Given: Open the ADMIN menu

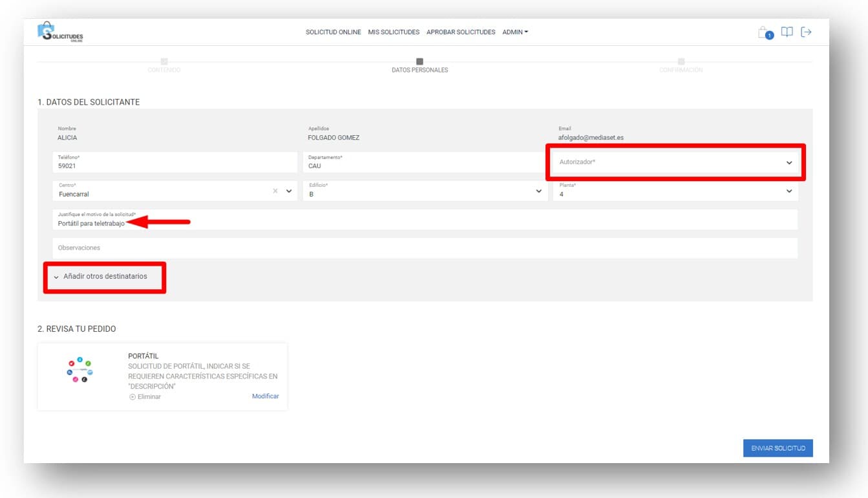Looking at the screenshot, I should pyautogui.click(x=515, y=32).
